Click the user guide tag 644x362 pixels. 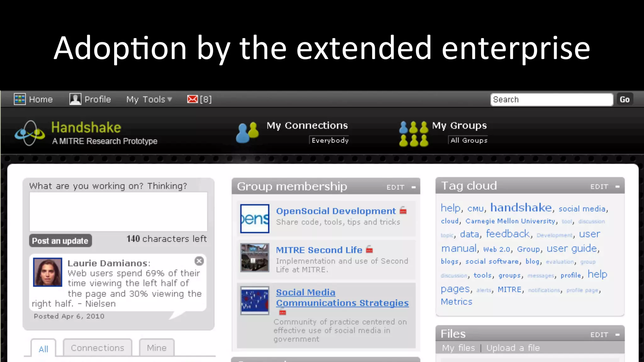coord(572,249)
